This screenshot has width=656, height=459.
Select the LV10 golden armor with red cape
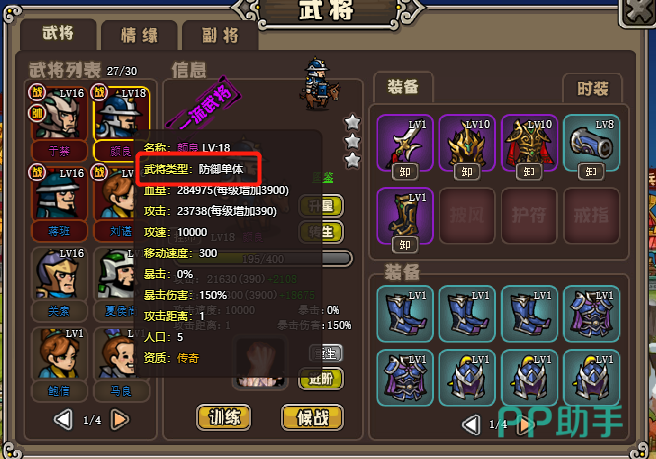coord(529,143)
